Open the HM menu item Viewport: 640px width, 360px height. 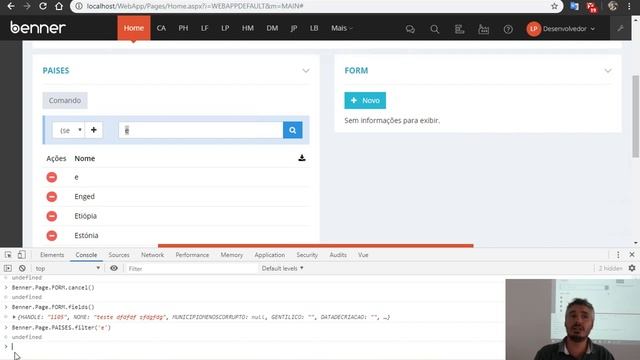click(x=247, y=28)
